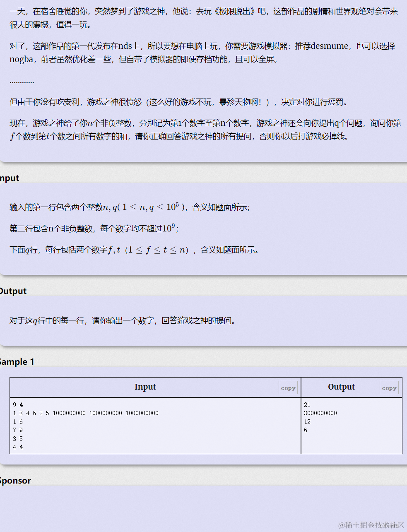Select the Output section heading

pos(12,291)
